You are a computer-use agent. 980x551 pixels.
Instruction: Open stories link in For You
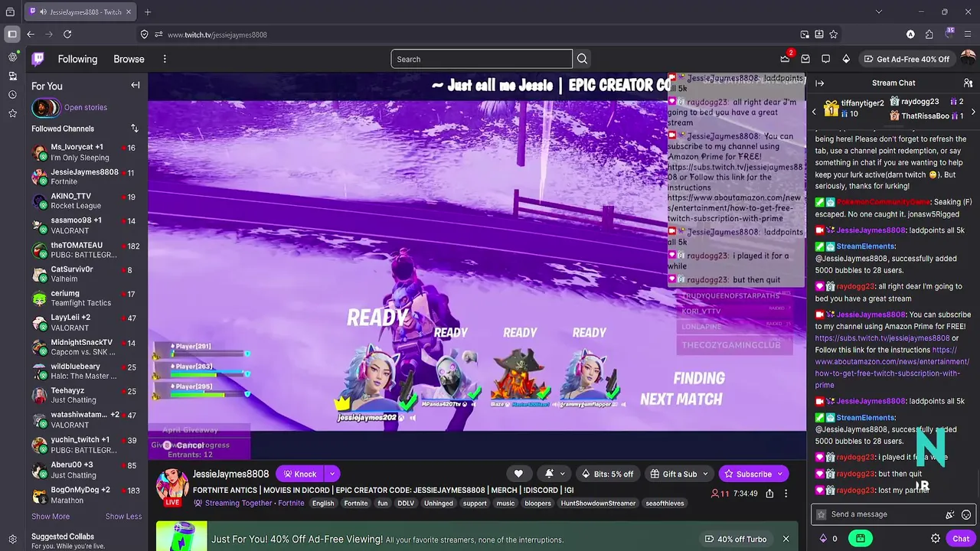point(86,107)
